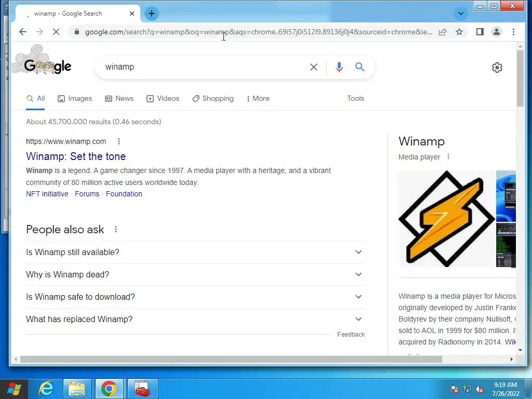Open People also ask options menu
Viewport: 532px width, 399px height.
tap(116, 230)
